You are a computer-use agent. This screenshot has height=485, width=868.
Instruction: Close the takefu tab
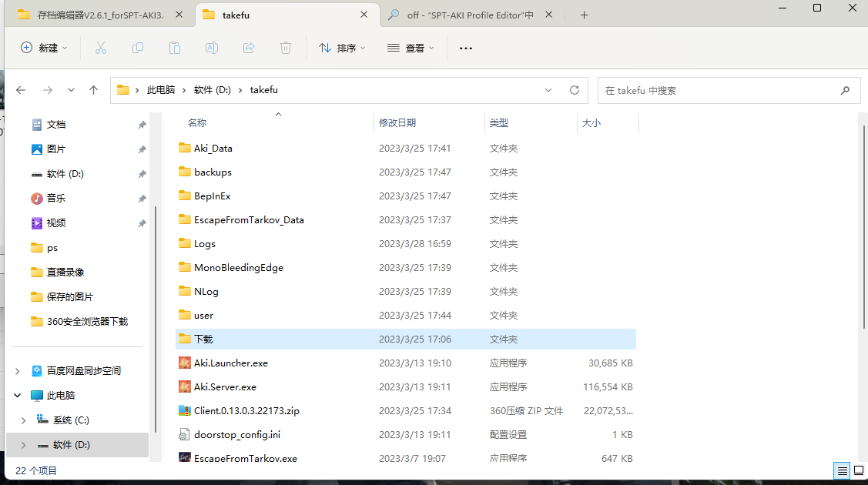(x=364, y=15)
